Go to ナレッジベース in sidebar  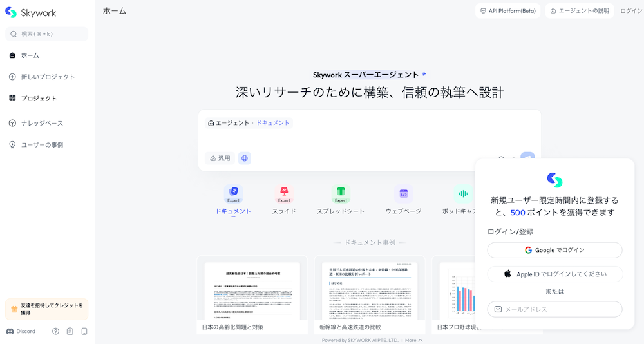pyautogui.click(x=42, y=123)
